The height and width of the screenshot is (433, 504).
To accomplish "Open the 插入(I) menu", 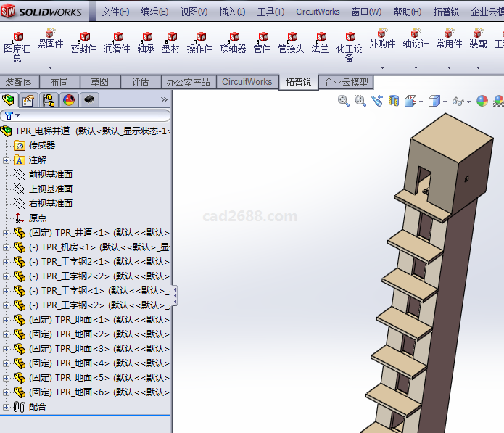I will point(232,12).
